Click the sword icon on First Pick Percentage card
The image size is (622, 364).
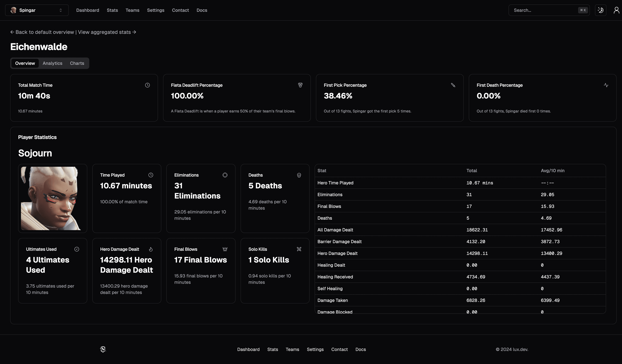point(453,85)
